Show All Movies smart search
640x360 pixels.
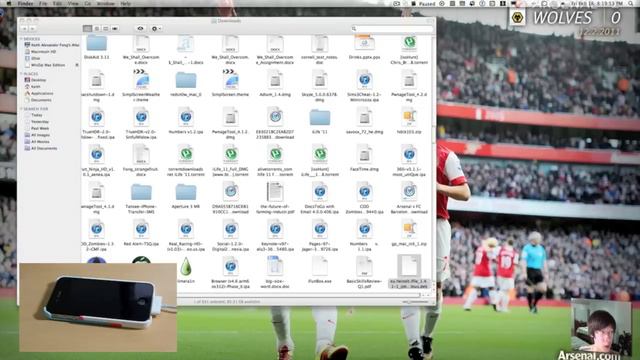pyautogui.click(x=37, y=142)
